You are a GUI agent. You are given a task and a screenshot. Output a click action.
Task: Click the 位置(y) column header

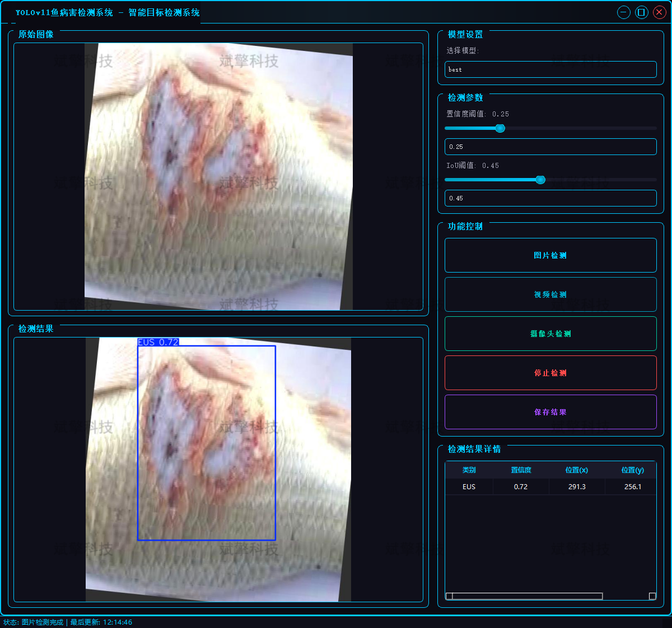click(633, 470)
